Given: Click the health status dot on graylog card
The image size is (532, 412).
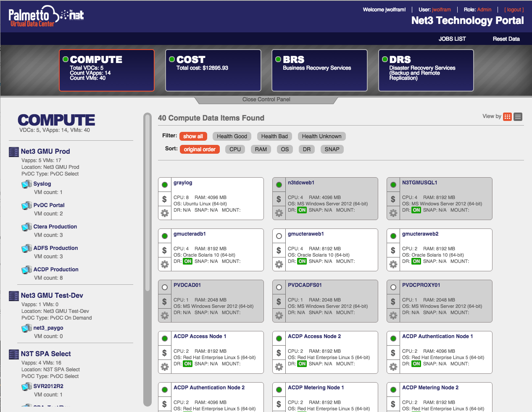Looking at the screenshot, I should (x=165, y=185).
